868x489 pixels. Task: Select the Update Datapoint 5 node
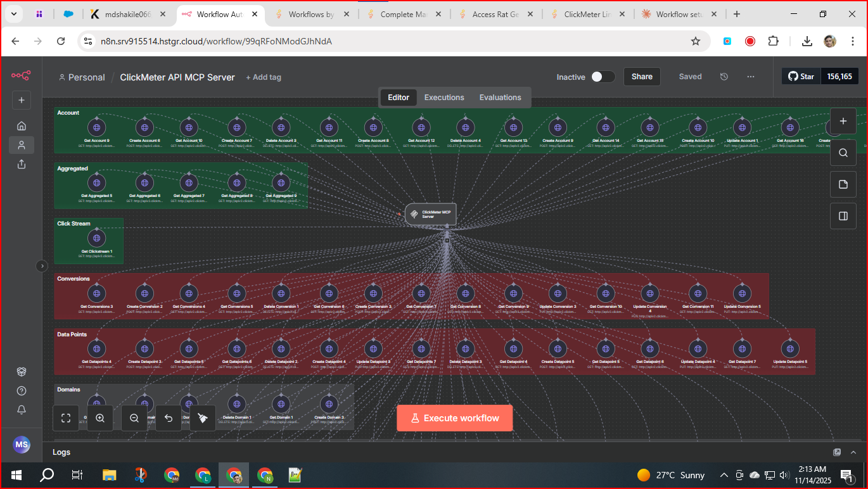click(x=790, y=348)
